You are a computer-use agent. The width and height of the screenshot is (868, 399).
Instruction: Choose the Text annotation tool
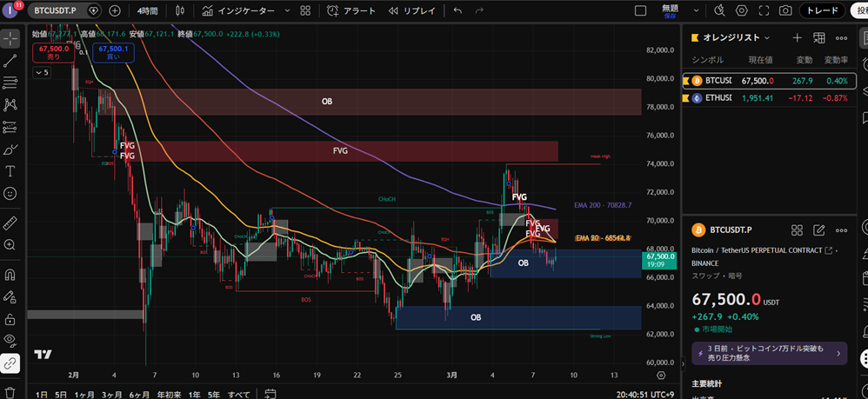coord(10,171)
